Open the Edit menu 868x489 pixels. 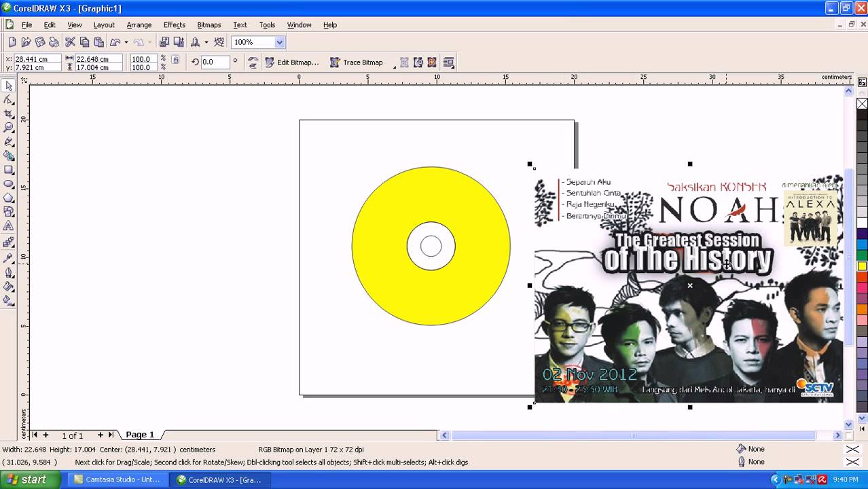pyautogui.click(x=50, y=25)
